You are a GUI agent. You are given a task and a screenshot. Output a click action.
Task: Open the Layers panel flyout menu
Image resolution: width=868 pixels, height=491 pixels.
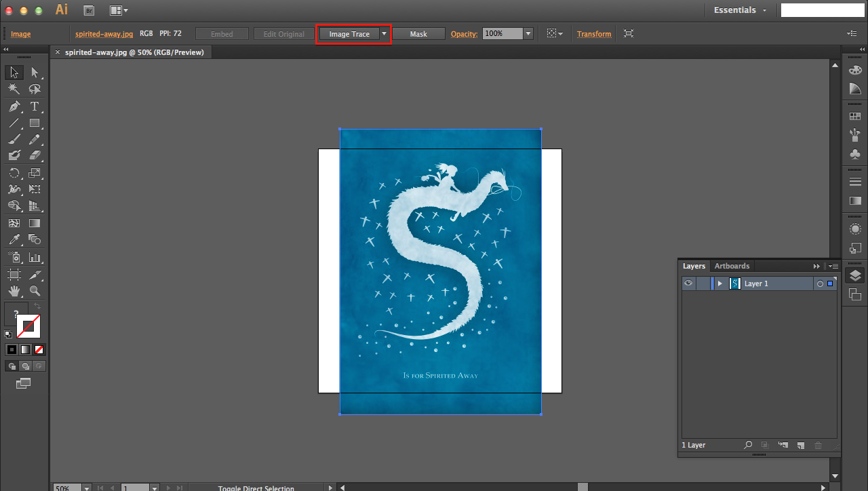(x=833, y=266)
